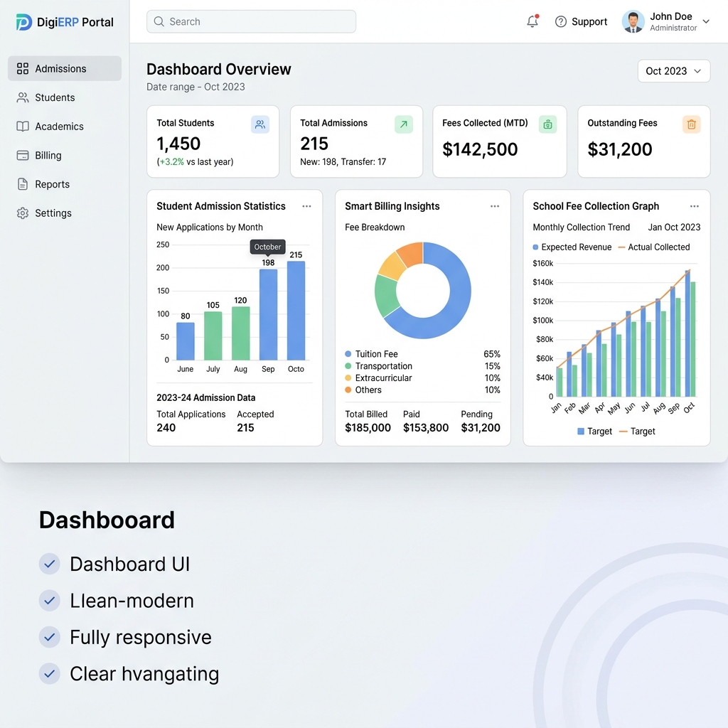Screen dimensions: 728x728
Task: Click the checkmark beside Clear hvangating
Action: pos(50,674)
